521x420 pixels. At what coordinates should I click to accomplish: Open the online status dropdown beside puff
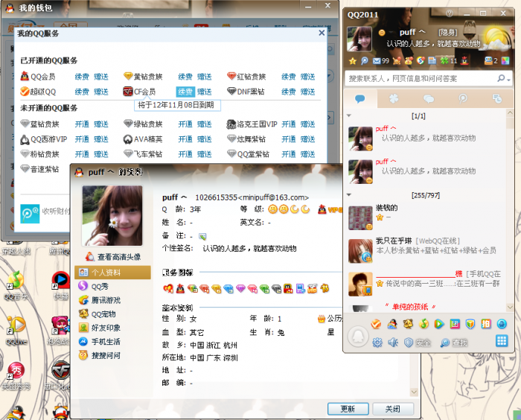pyautogui.click(x=382, y=33)
